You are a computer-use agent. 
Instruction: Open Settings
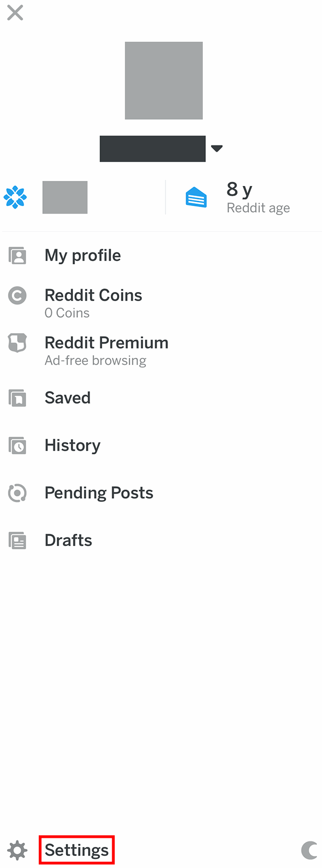tap(76, 850)
